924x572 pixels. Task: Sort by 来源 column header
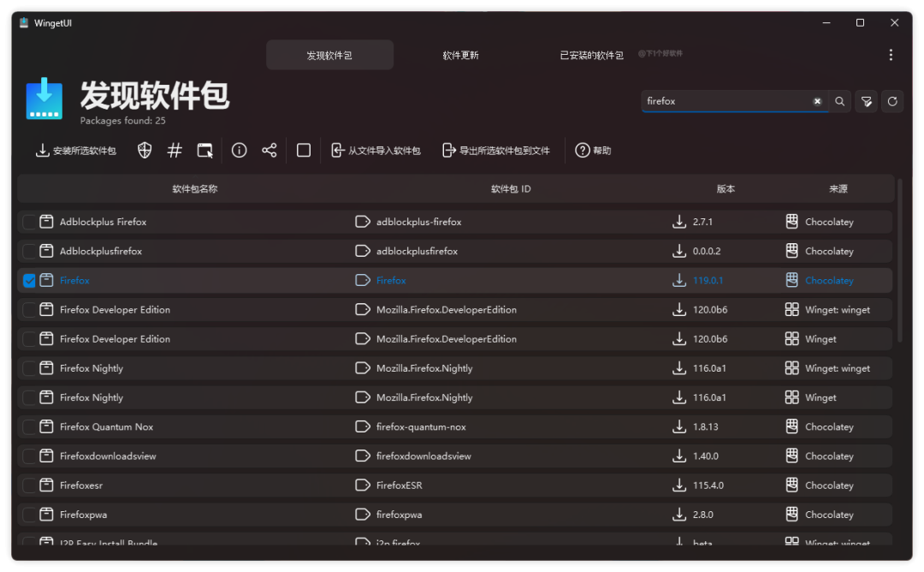(x=838, y=188)
